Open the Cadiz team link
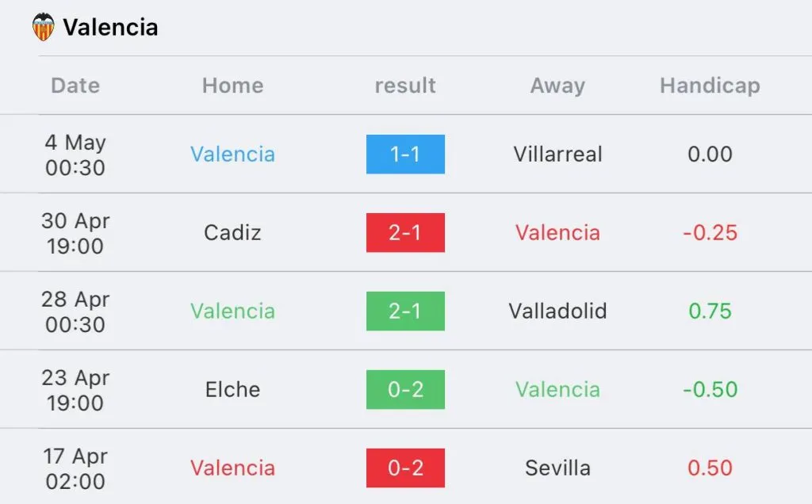The width and height of the screenshot is (812, 504). (232, 233)
